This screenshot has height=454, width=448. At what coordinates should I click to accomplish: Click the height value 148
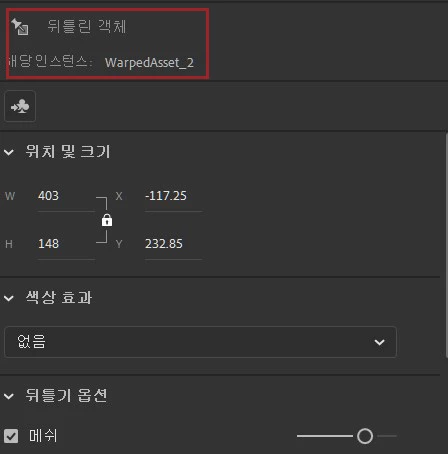(48, 244)
